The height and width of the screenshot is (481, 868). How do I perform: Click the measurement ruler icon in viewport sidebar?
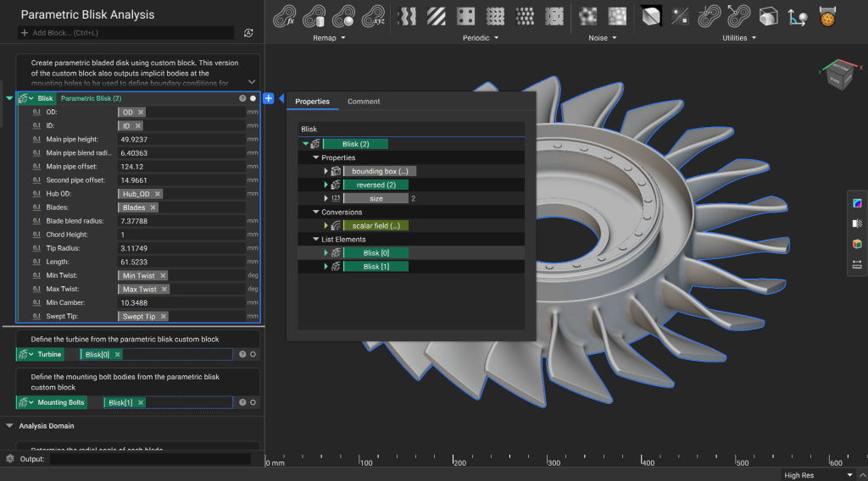coord(857,264)
